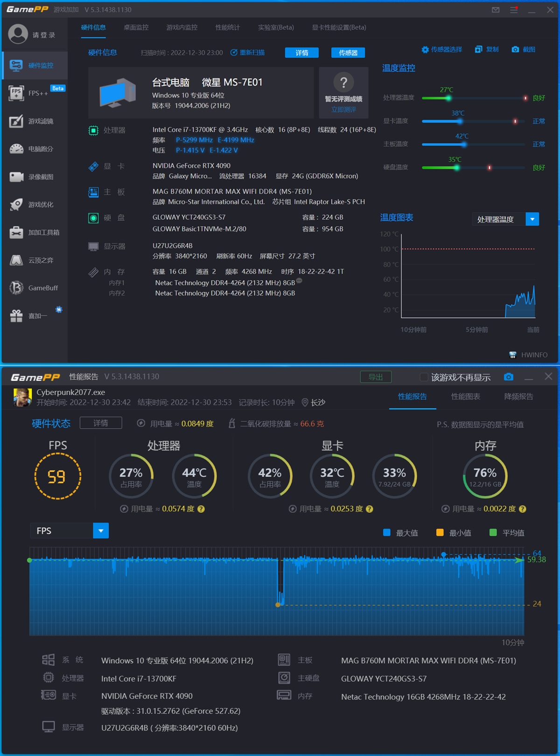Switch to the 游戏内监控 tab
Screen dimensions: 560x756
click(x=182, y=28)
